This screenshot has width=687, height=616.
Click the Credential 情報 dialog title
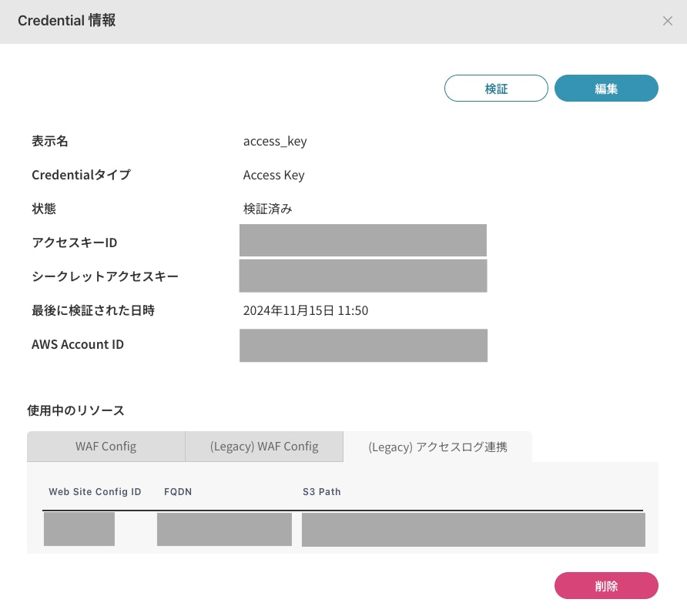(67, 21)
